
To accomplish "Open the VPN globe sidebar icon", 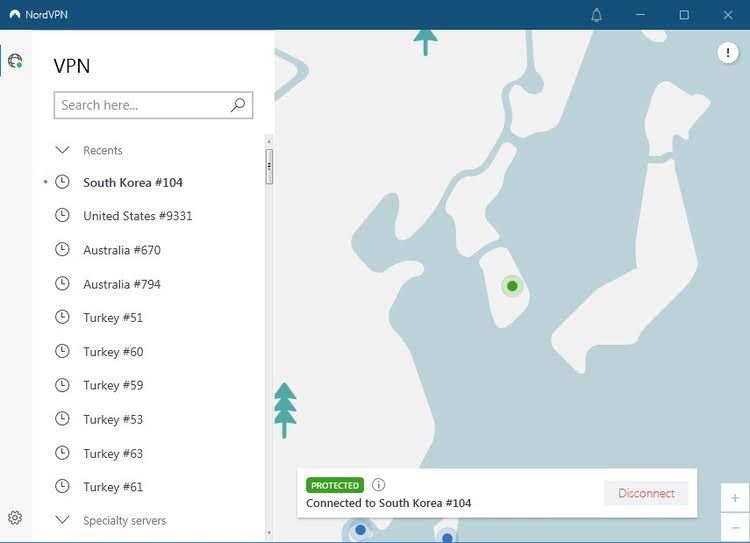I will click(15, 61).
